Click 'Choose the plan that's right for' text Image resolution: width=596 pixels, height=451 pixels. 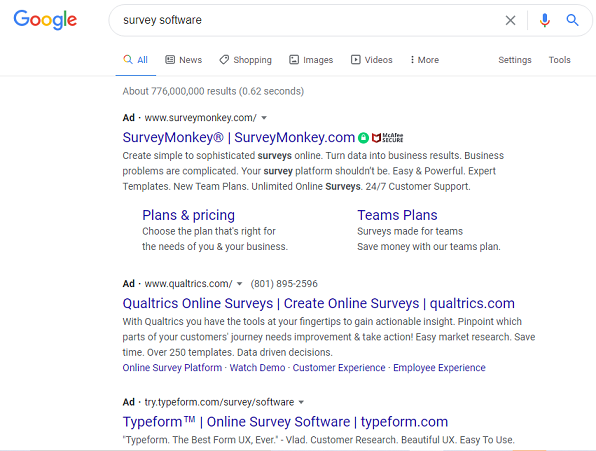[209, 231]
